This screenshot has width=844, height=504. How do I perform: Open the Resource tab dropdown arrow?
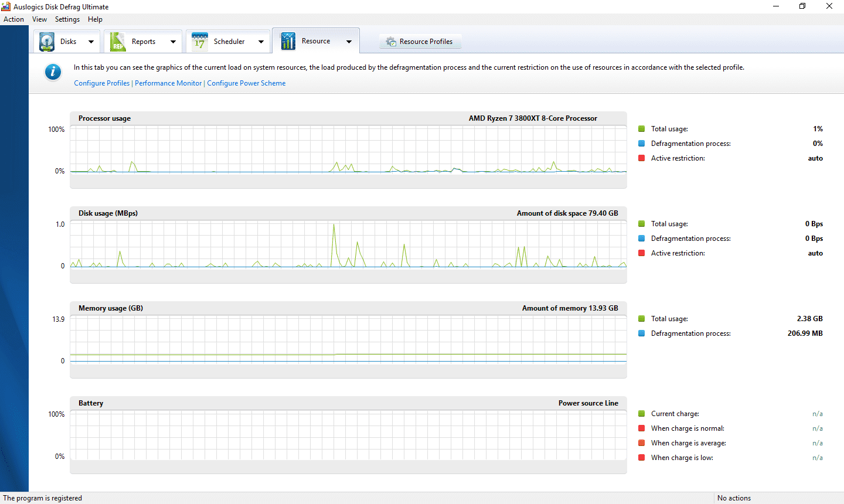[349, 42]
